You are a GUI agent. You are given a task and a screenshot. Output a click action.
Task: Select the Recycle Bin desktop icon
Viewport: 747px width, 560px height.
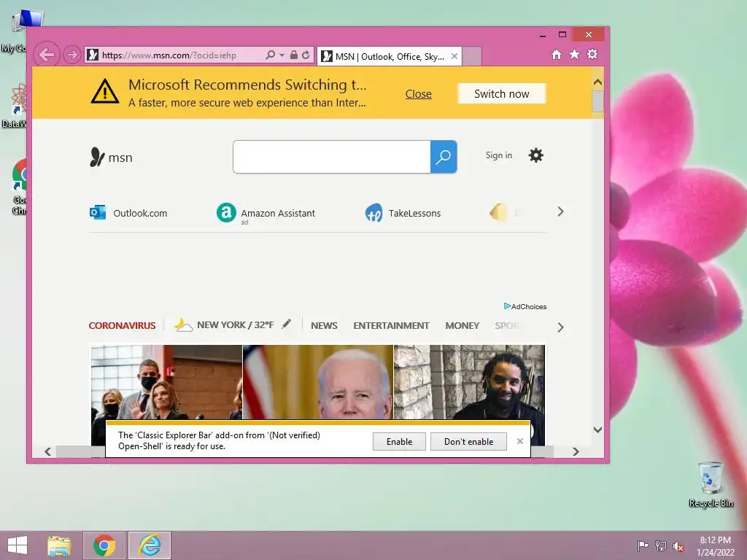click(x=711, y=484)
